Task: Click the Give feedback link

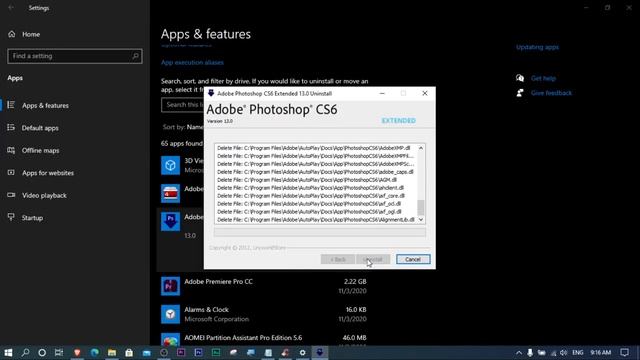Action: pyautogui.click(x=551, y=93)
